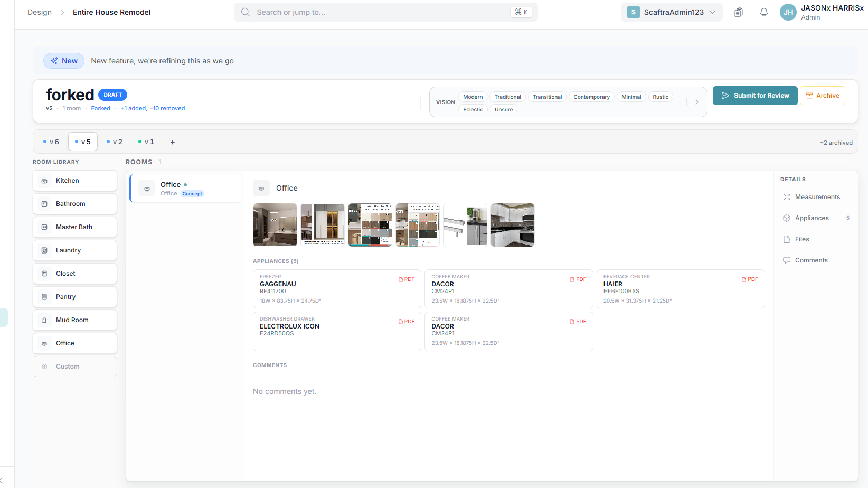Open Electrolux Icon dishwasher drawer PDF
Screen dimensions: 868x488
407,322
